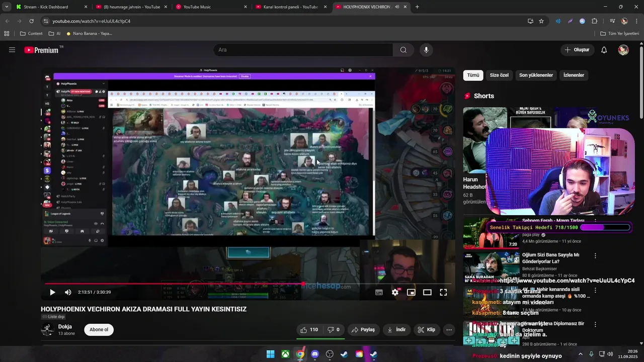The width and height of the screenshot is (644, 362).
Task: Open Chrome extensions puzzle icon
Action: point(595,21)
